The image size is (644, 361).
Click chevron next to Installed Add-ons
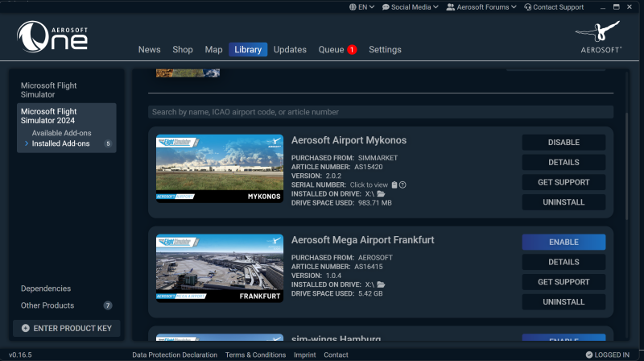27,143
